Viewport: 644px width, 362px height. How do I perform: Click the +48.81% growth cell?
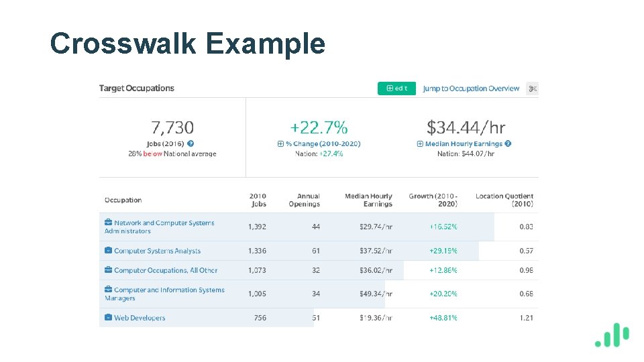click(443, 318)
